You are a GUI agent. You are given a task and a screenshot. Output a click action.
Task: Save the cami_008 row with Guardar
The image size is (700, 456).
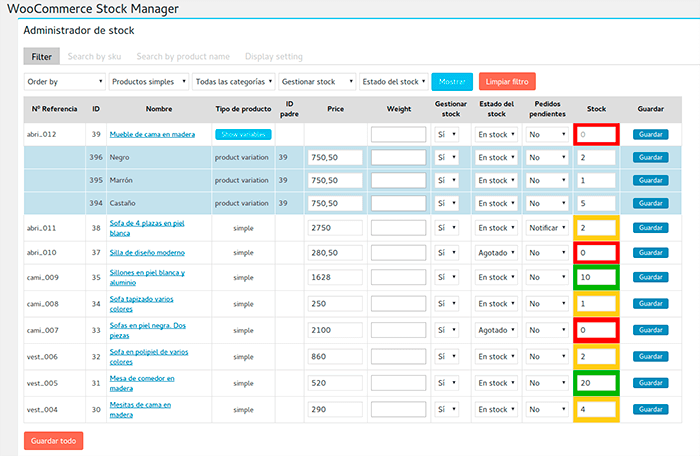coord(650,304)
